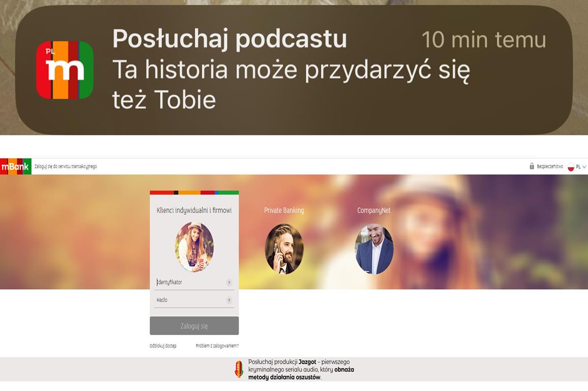Click the Private Banking man avatar
This screenshot has height=391, width=588.
coord(284,249)
